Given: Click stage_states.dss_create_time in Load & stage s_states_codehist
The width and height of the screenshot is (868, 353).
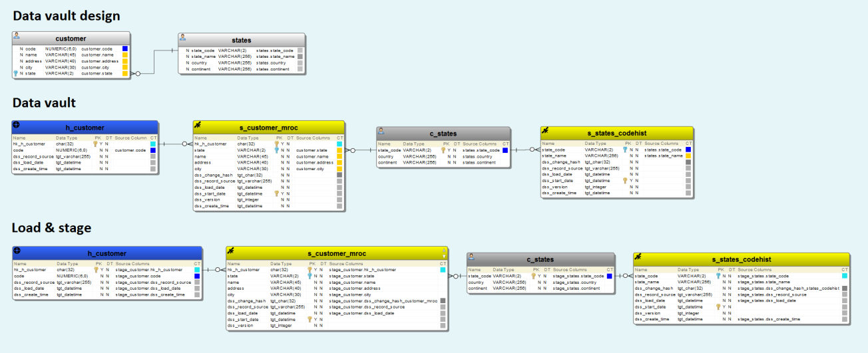Looking at the screenshot, I should point(769,319).
